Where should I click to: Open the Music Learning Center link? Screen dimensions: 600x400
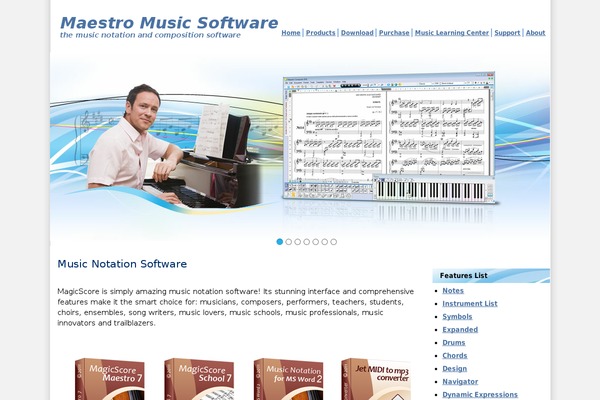tap(452, 33)
